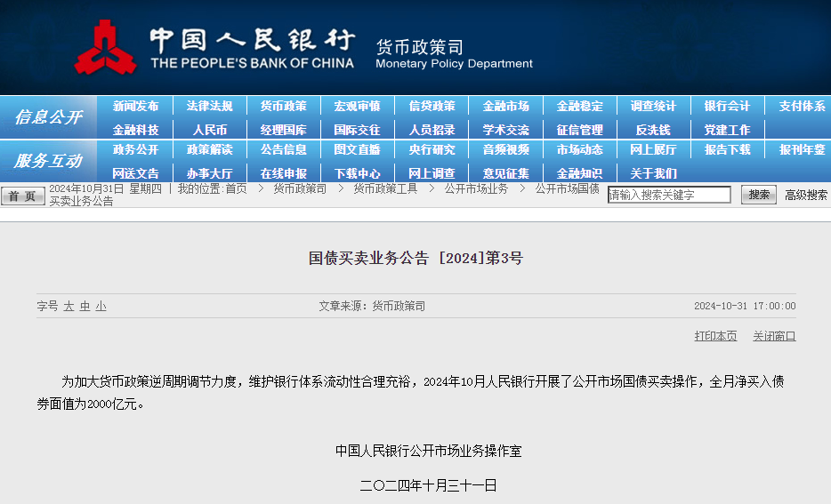Click the 关于我们 navigation link
831x504 pixels.
[x=653, y=173]
